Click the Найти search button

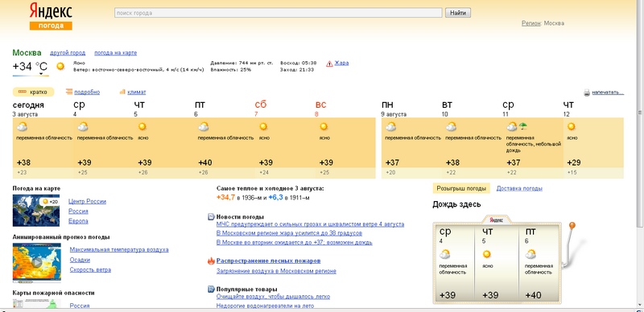point(458,13)
